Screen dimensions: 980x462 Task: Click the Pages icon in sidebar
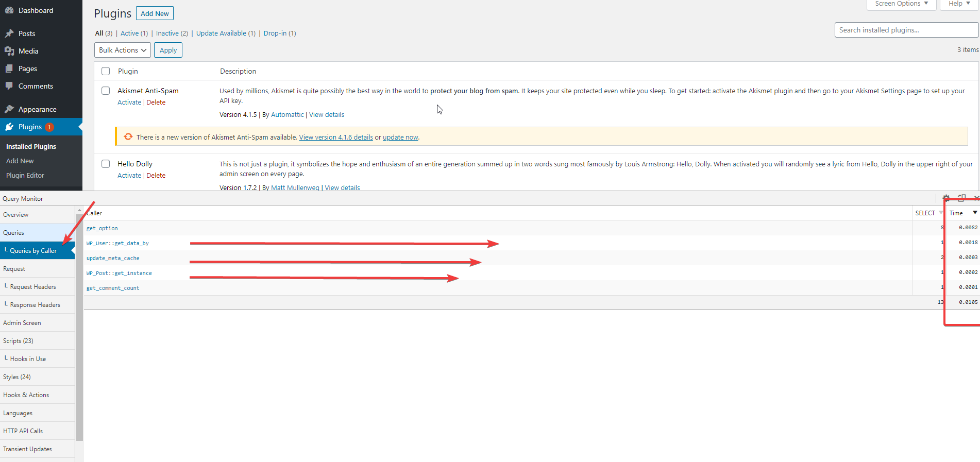[x=9, y=69]
